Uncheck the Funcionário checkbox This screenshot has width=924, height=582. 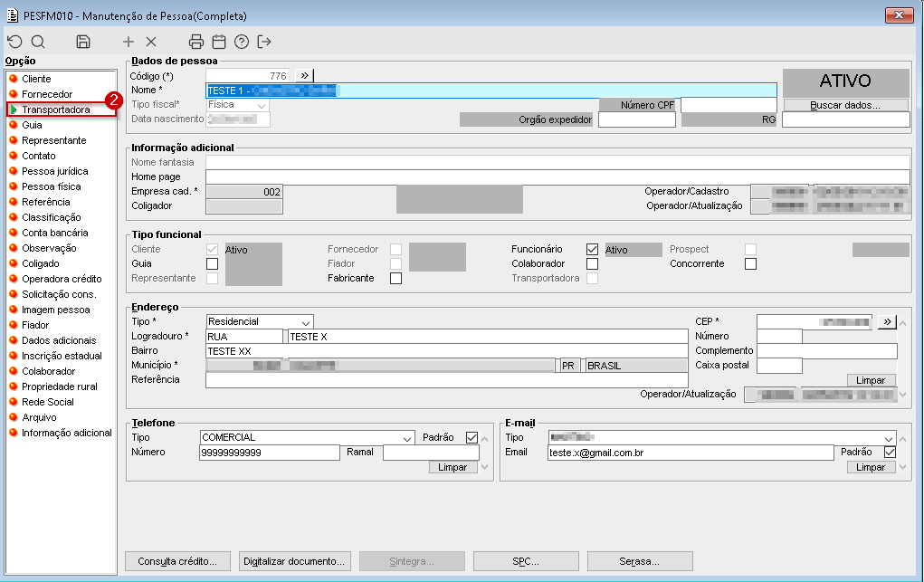click(592, 250)
